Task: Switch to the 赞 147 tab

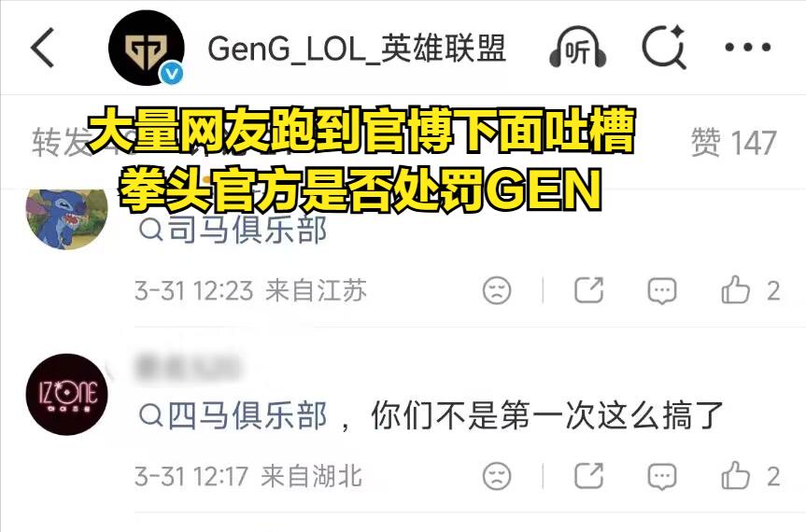Action: pos(733,142)
